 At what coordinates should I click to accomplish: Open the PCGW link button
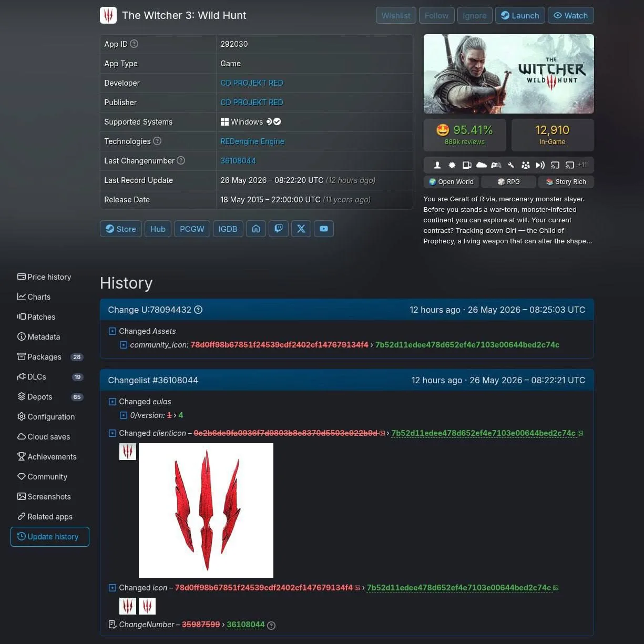point(192,229)
